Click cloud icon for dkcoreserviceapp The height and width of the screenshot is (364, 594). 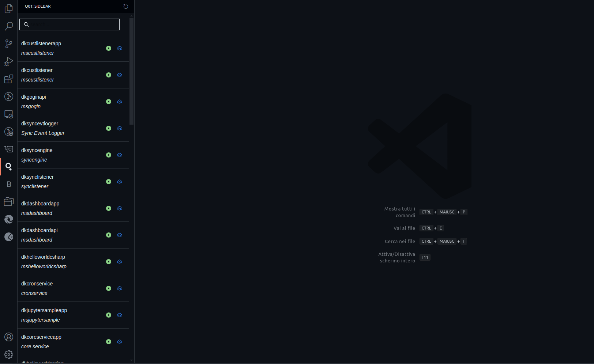120,342
